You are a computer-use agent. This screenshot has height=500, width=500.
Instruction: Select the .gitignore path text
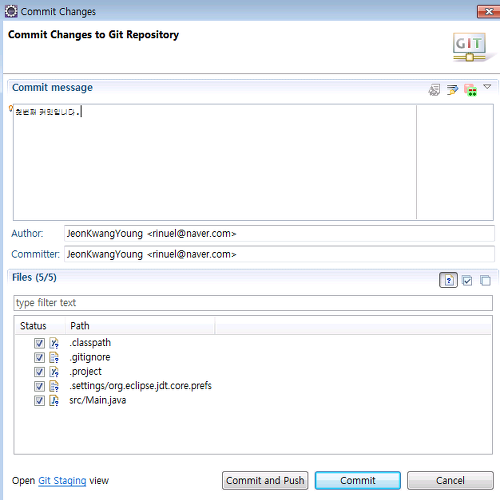click(x=90, y=357)
